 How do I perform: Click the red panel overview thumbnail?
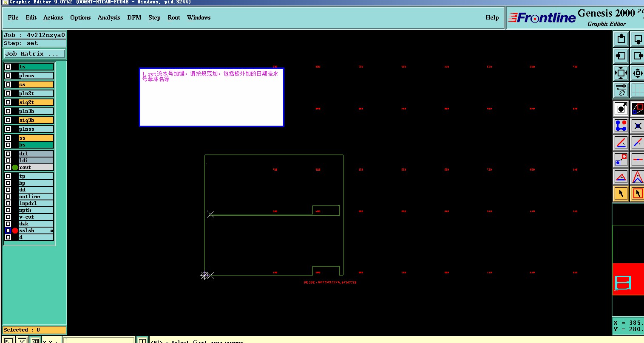point(628,279)
